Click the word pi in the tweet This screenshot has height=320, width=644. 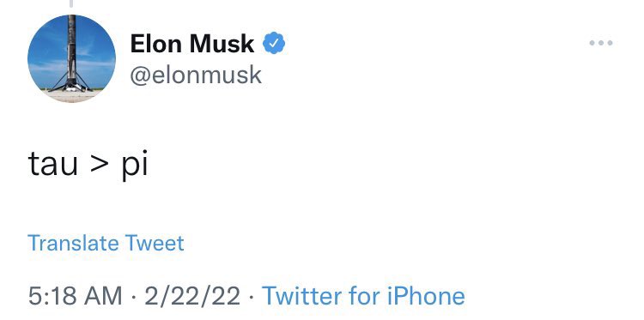pos(134,165)
